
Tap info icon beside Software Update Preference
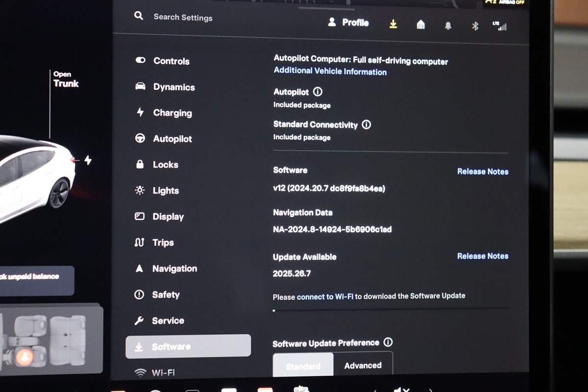pos(388,342)
